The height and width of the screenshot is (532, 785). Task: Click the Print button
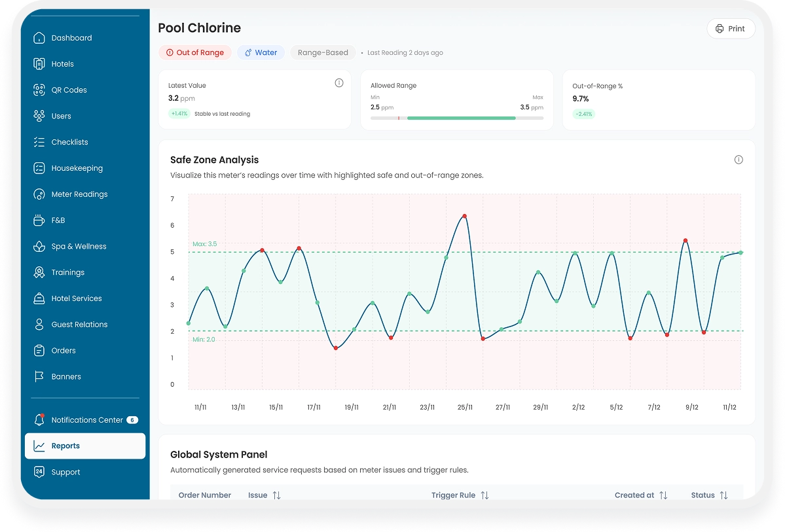731,29
